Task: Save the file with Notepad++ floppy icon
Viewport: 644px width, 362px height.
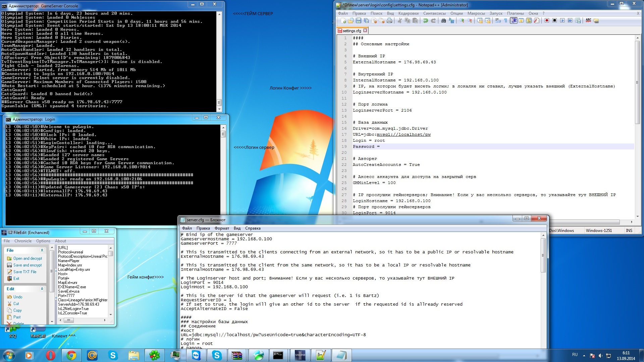Action: [x=359, y=20]
